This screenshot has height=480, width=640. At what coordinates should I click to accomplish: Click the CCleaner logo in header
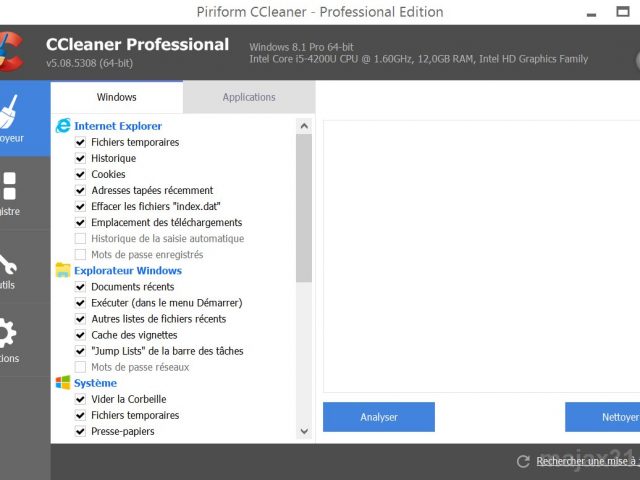[x=11, y=51]
